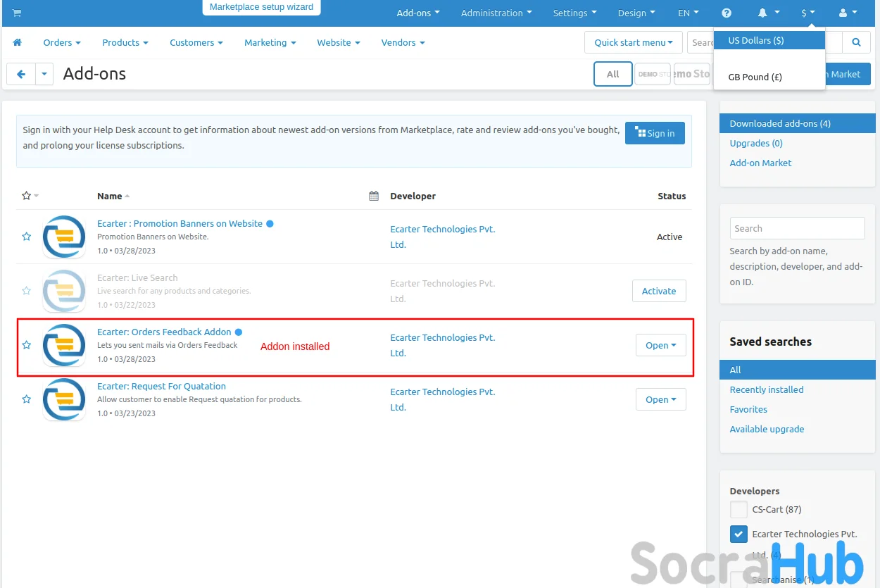Star the Orders Feedback Addon row
The image size is (880, 588).
[27, 345]
